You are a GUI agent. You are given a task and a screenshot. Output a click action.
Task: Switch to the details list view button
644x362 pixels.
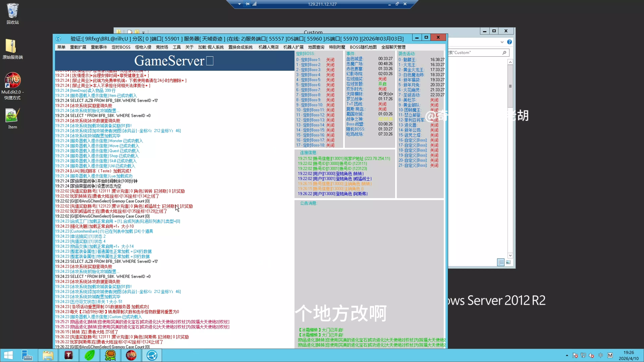[501, 262]
